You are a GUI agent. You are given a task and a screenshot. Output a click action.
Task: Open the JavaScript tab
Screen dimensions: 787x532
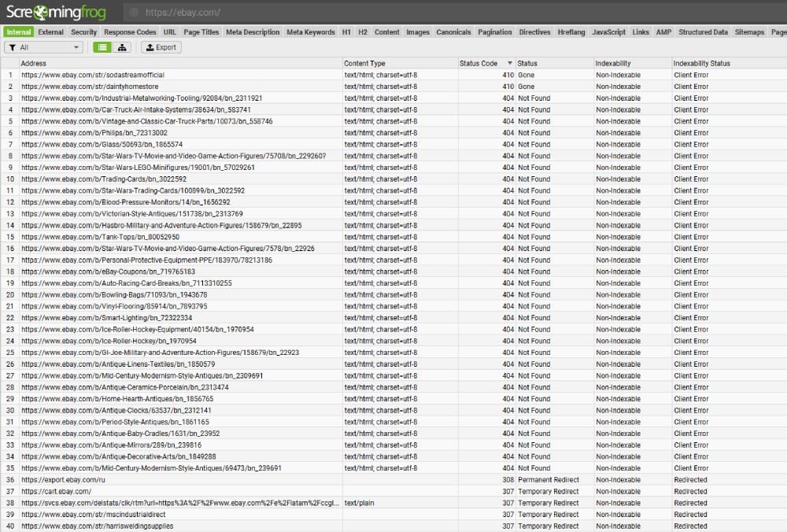click(x=609, y=32)
